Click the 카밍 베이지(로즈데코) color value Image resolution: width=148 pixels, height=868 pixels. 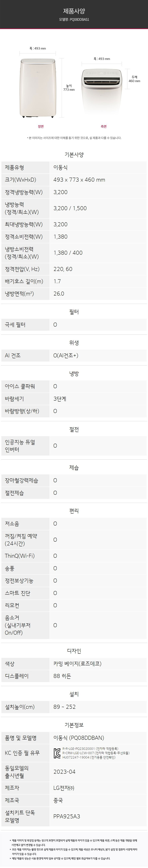point(77,664)
